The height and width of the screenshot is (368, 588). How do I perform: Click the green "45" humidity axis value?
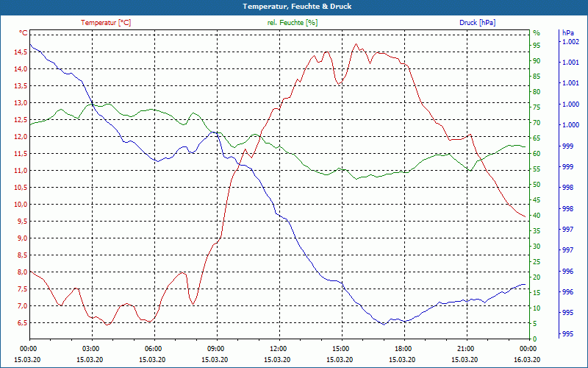(x=537, y=199)
